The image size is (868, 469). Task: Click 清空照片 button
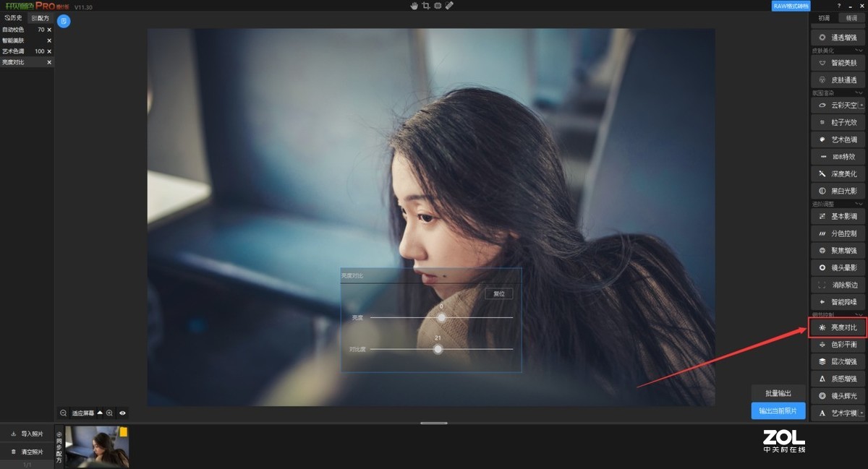pyautogui.click(x=27, y=452)
